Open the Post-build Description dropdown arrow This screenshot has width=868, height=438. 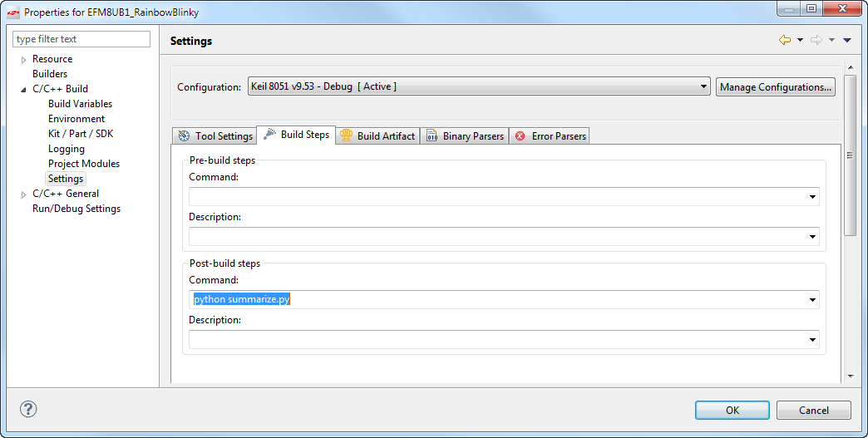pyautogui.click(x=812, y=340)
